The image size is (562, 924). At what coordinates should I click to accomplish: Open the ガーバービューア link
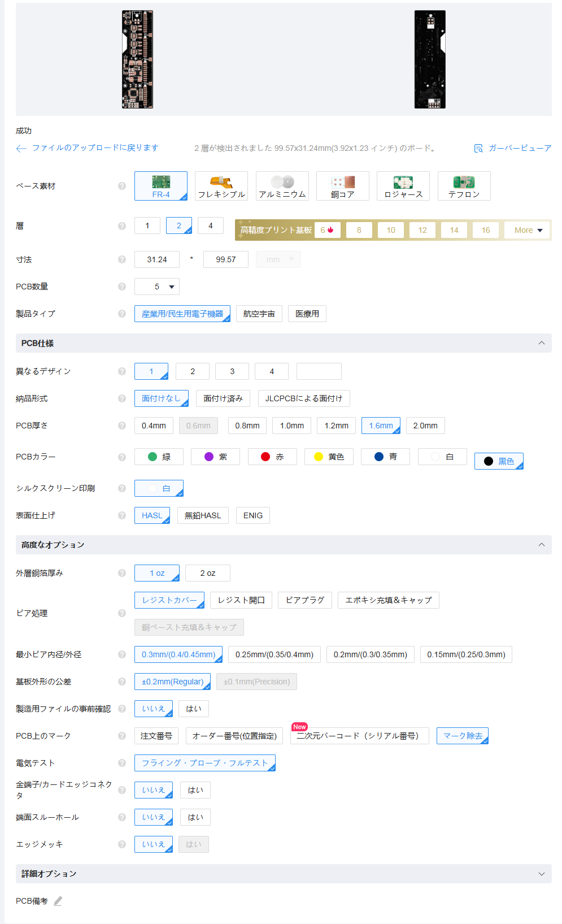click(520, 148)
